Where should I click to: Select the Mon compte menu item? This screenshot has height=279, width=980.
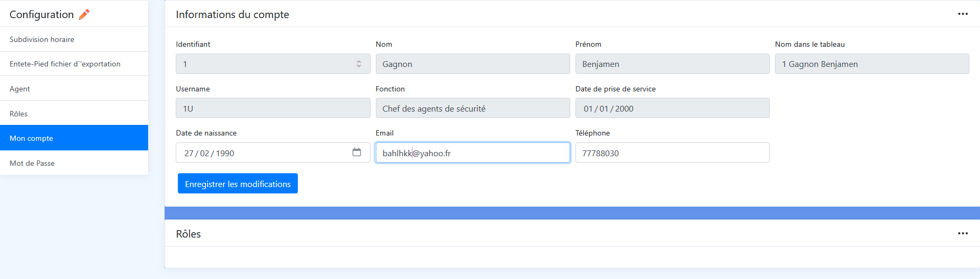[74, 138]
